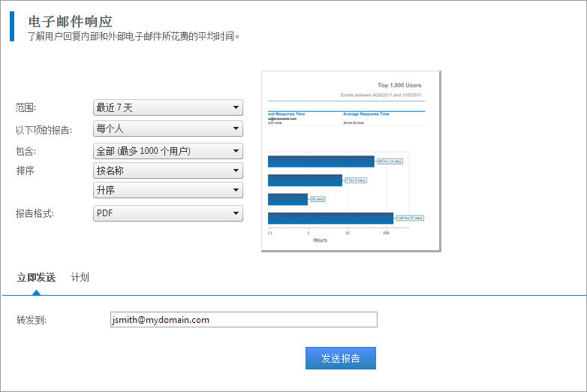Click the report preview thumbnail image

350,161
